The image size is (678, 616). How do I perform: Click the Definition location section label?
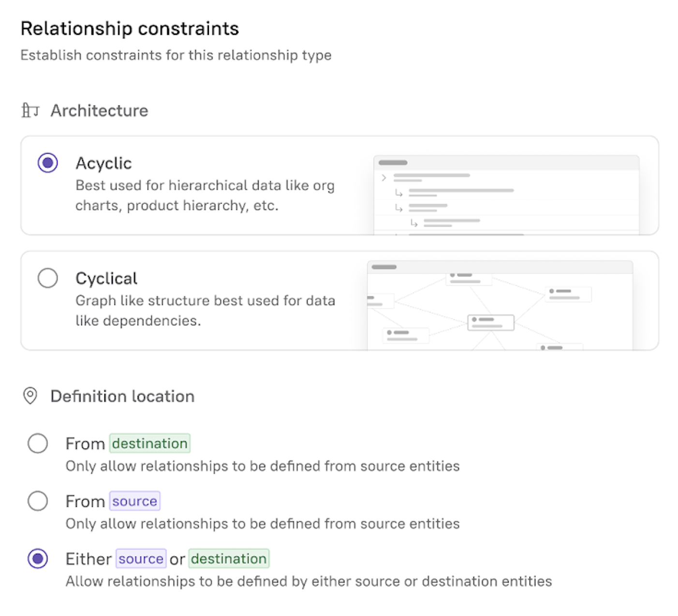click(x=122, y=396)
